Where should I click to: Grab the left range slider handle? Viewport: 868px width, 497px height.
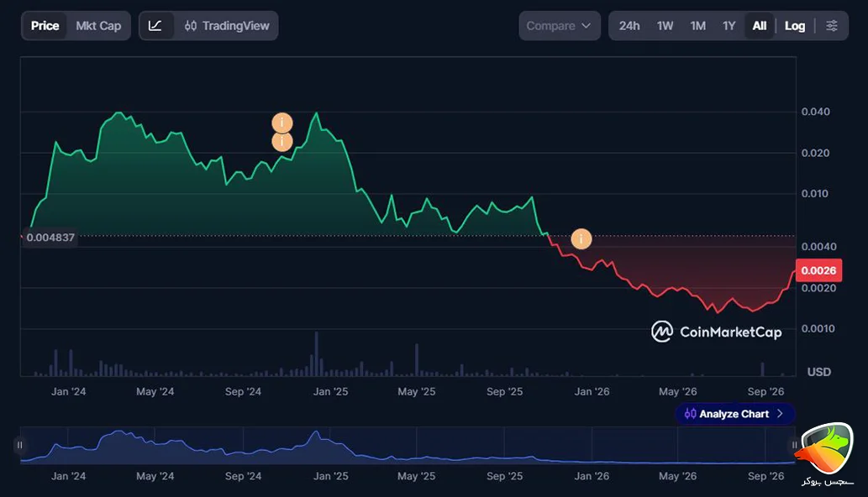pos(20,445)
